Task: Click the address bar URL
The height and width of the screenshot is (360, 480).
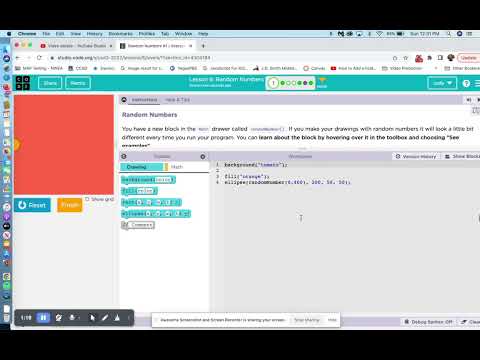Action: (x=133, y=58)
